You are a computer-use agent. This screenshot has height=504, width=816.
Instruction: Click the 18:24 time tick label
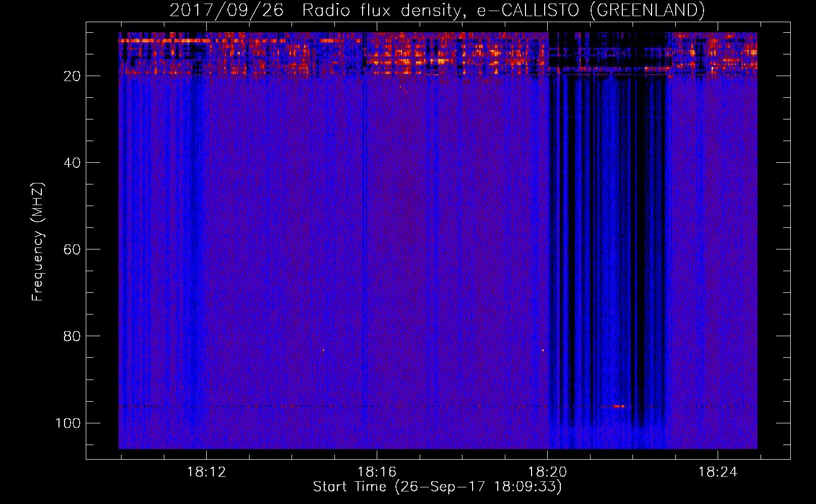click(x=718, y=472)
